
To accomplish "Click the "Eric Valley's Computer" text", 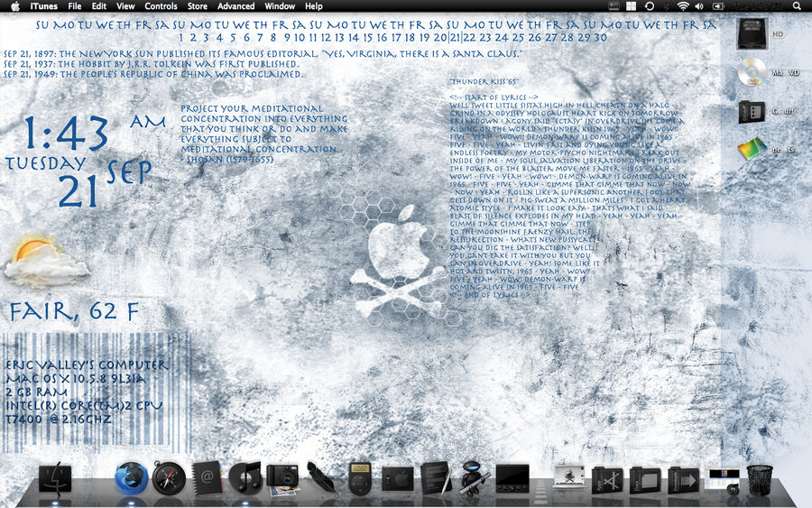I will click(87, 365).
